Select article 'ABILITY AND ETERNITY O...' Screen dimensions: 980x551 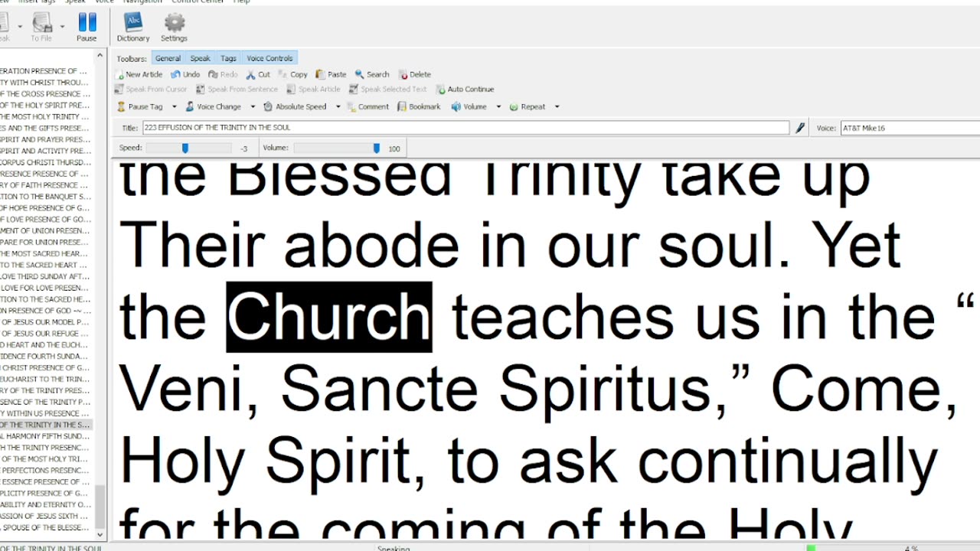[46, 505]
